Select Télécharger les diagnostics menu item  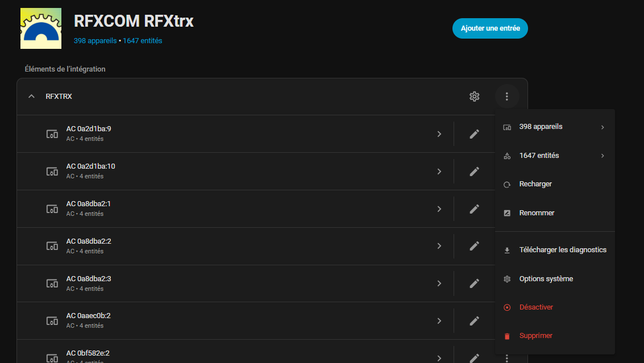click(562, 250)
